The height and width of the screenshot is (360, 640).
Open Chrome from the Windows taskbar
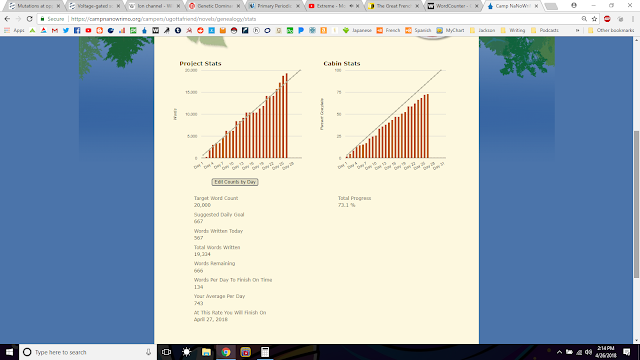226,352
